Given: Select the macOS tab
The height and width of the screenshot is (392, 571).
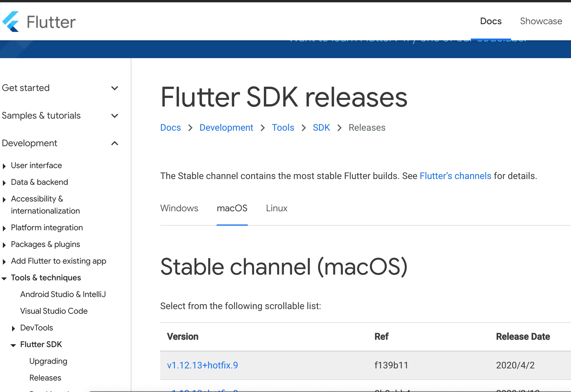Looking at the screenshot, I should tap(232, 208).
